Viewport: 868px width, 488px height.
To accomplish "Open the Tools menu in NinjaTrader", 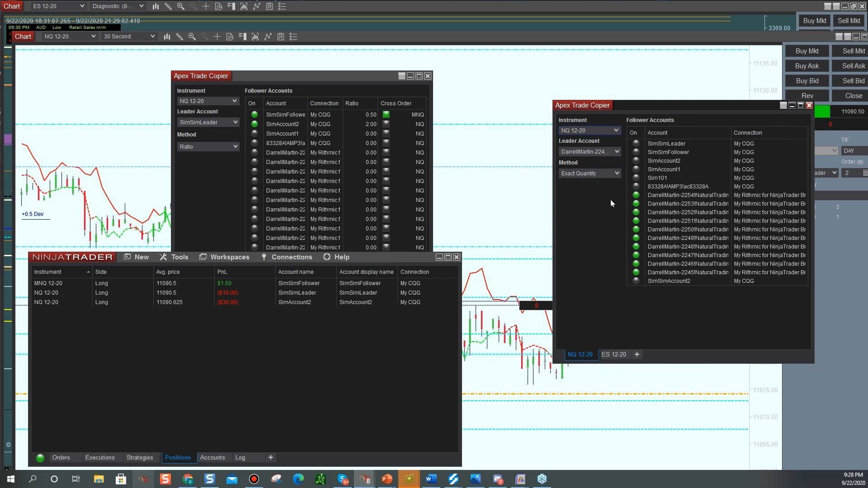I will (x=174, y=257).
